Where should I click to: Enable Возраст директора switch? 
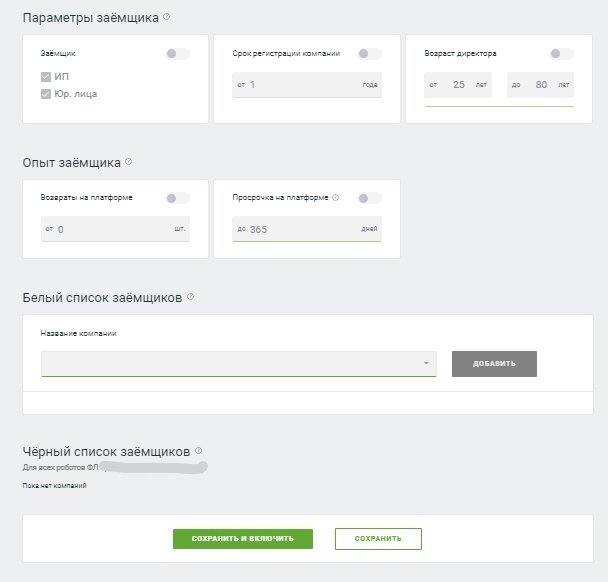point(561,54)
